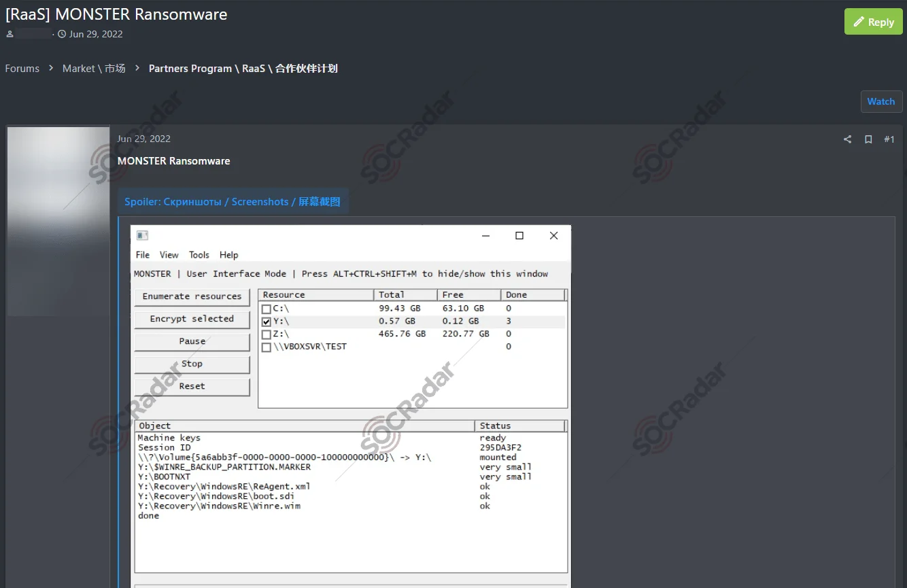
Task: Open Partners Program RaaS breadcrumb
Action: (x=243, y=68)
